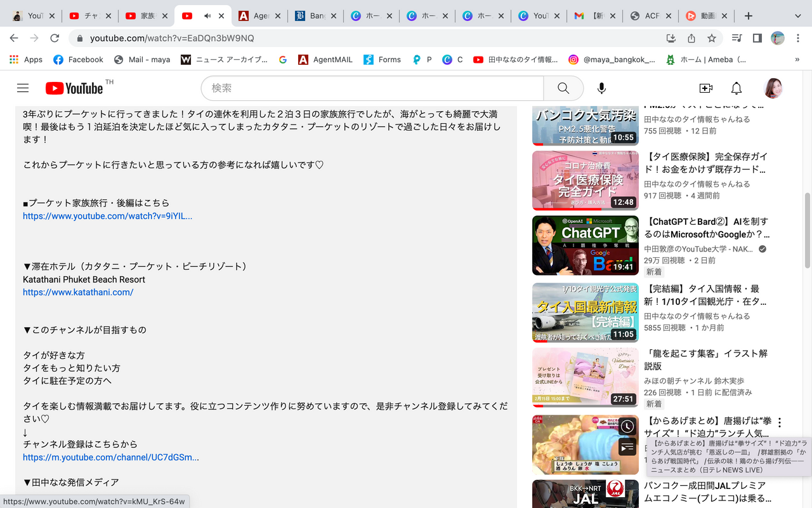Expand the tab search chevron
812x508 pixels.
click(x=797, y=16)
